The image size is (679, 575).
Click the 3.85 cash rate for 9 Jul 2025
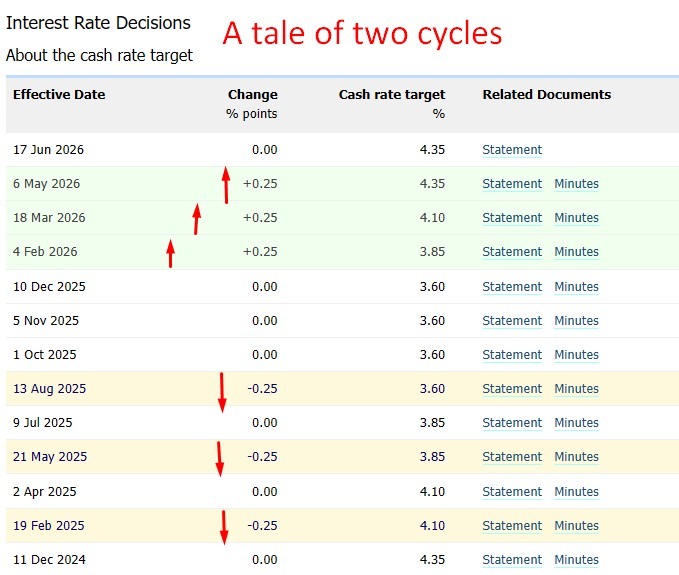tap(432, 423)
